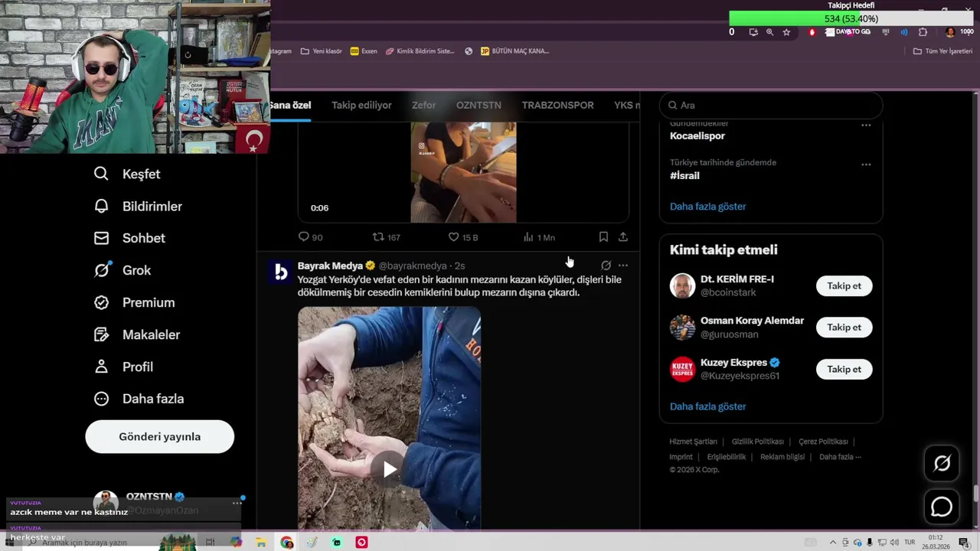Open BÜTÜN MAÇ KANA... bookmark
The height and width of the screenshot is (551, 980).
(x=514, y=51)
